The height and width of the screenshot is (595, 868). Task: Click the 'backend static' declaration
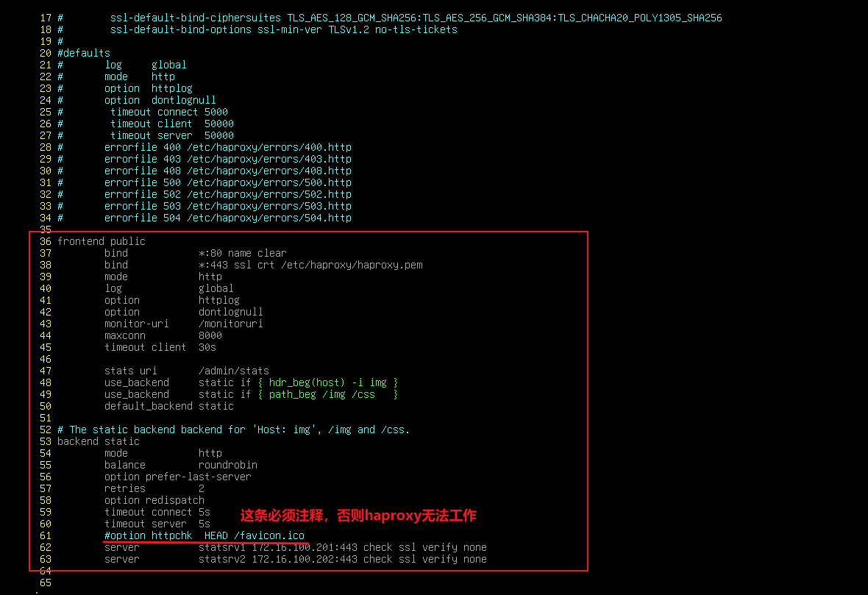[99, 441]
